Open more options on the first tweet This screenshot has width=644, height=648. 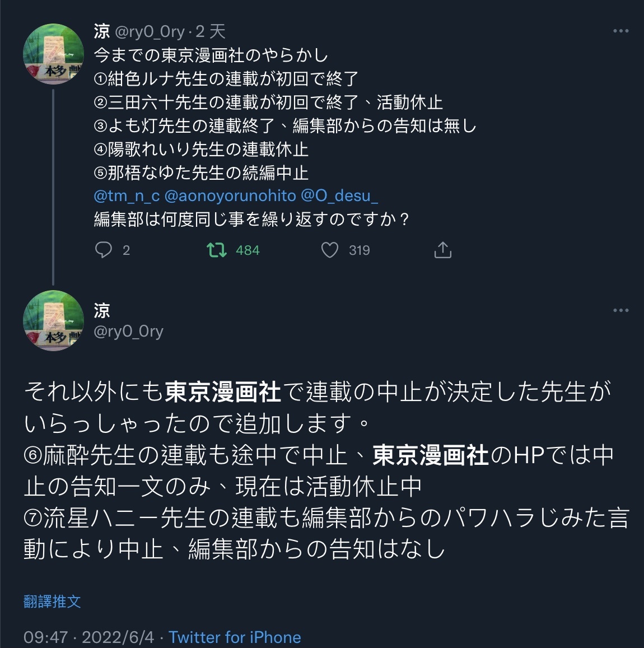[x=620, y=31]
